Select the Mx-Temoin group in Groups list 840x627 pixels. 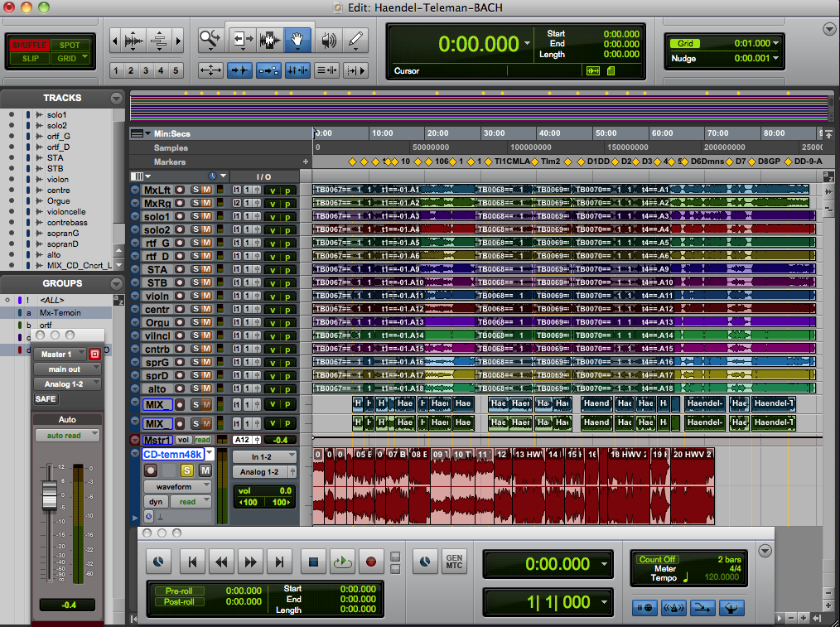pos(59,313)
